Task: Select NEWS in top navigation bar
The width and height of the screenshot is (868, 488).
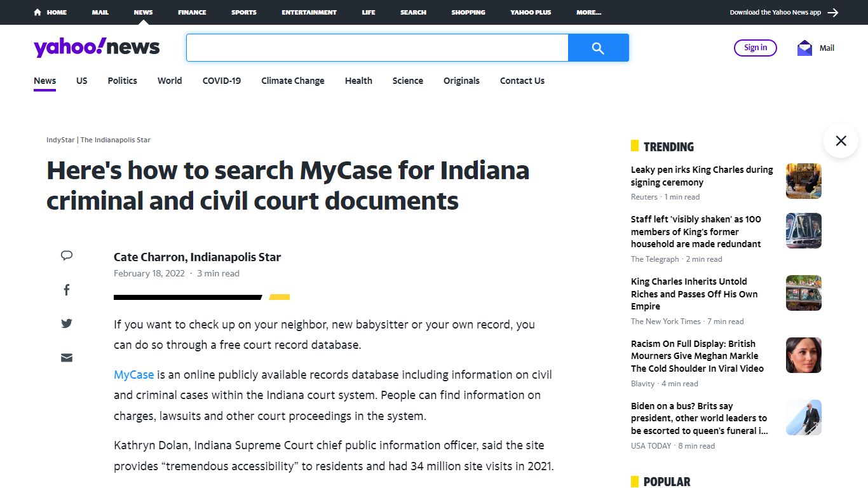Action: coord(143,12)
